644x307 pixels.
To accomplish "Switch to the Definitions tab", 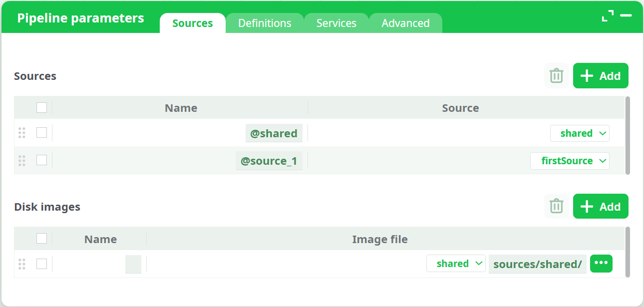I will pyautogui.click(x=265, y=23).
